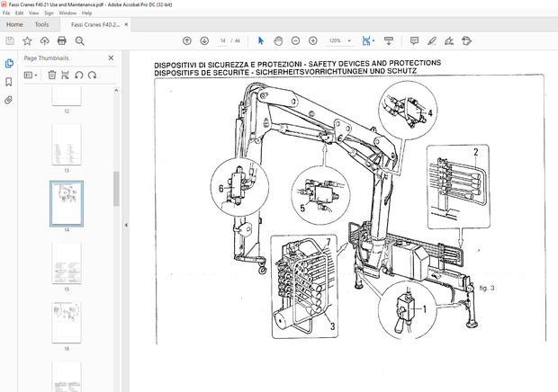Viewport: 558px width, 392px height.
Task: Select the Fassi Cranes F40.2... document tab
Action: (x=95, y=24)
